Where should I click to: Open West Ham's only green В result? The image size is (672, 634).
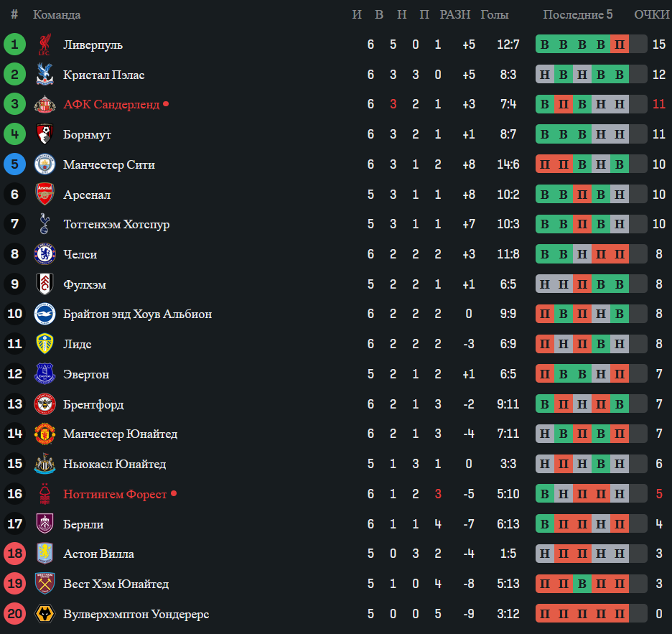click(582, 584)
